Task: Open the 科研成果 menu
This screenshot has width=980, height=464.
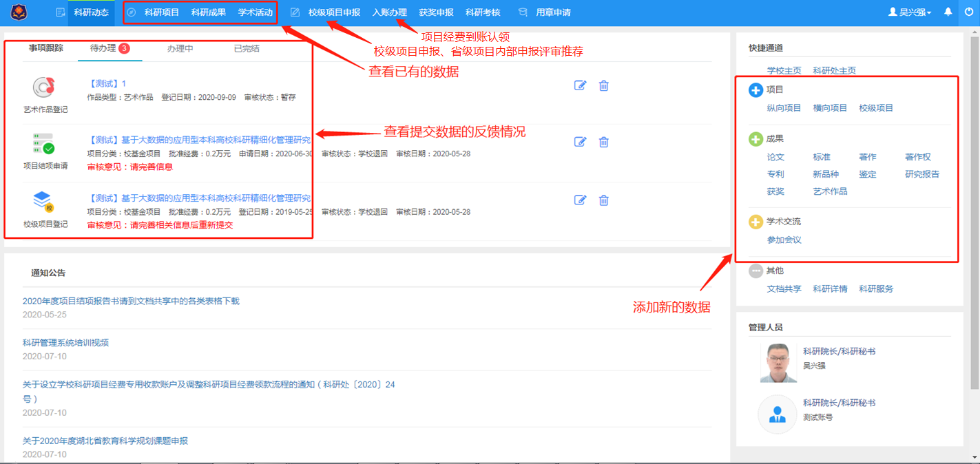Action: 208,12
